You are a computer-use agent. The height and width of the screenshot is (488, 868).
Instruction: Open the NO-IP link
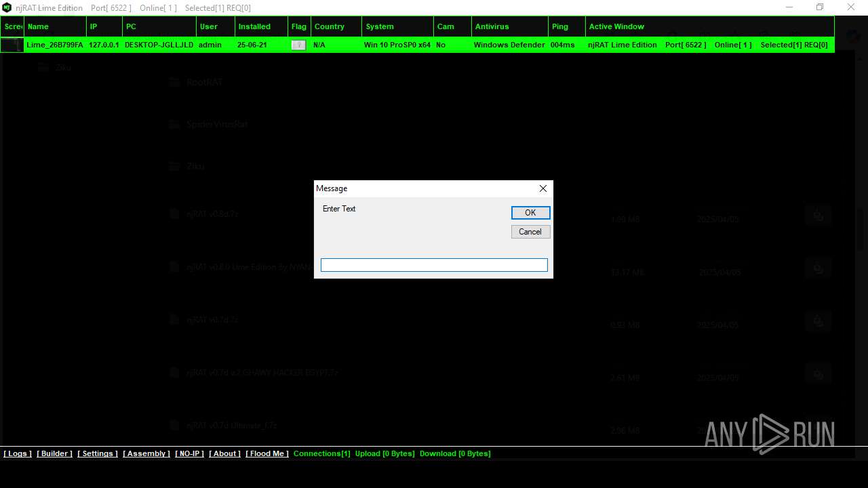tap(190, 453)
